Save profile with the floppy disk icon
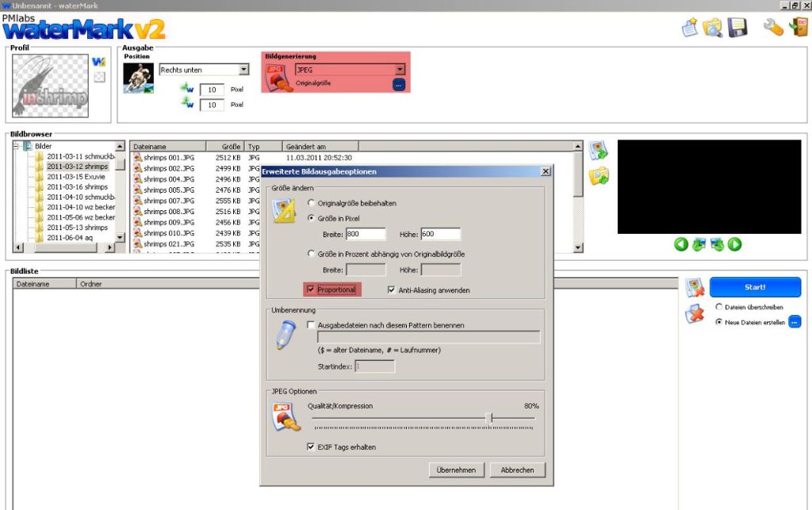The image size is (812, 510). coord(737,28)
